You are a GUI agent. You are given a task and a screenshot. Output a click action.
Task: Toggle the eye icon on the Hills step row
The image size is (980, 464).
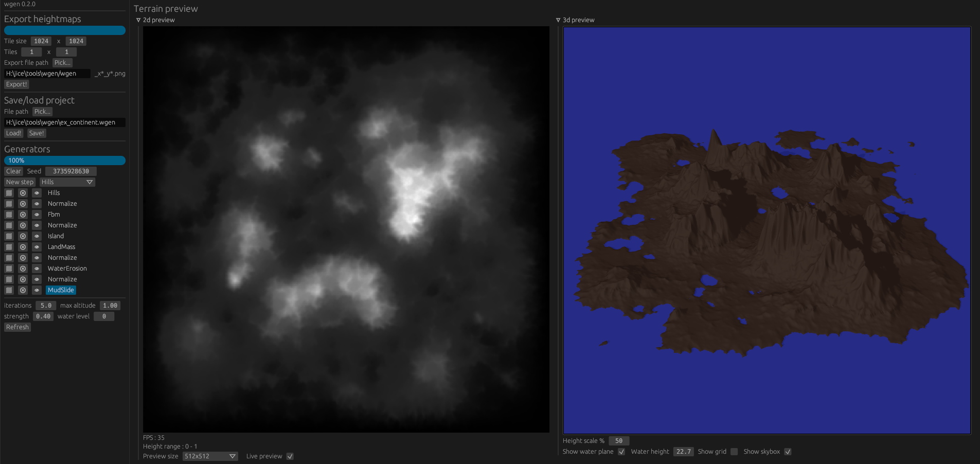pos(37,193)
